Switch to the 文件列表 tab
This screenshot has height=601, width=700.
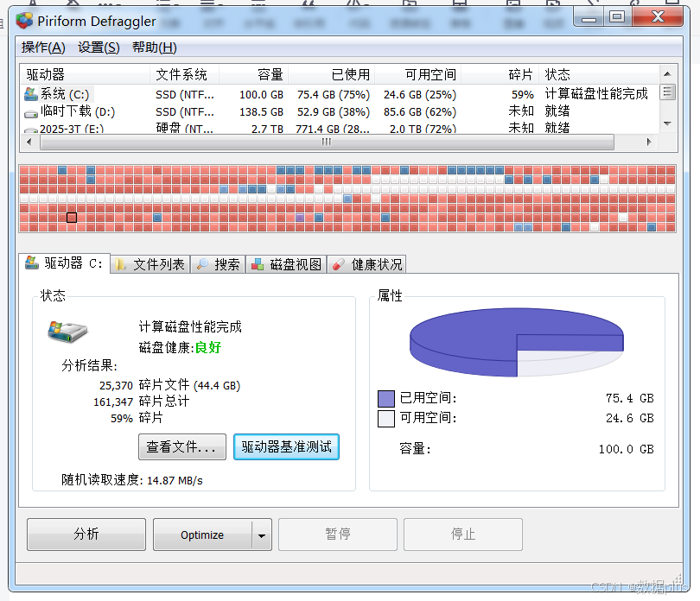(x=150, y=264)
